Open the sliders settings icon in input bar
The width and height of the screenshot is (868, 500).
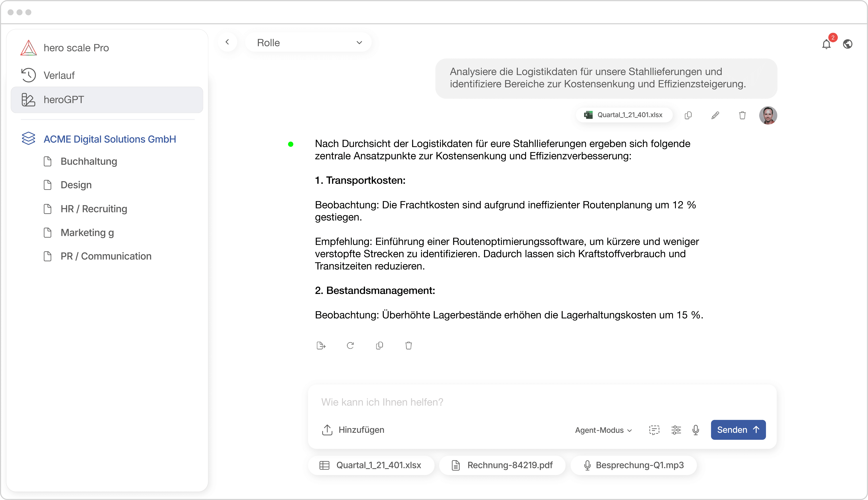676,430
